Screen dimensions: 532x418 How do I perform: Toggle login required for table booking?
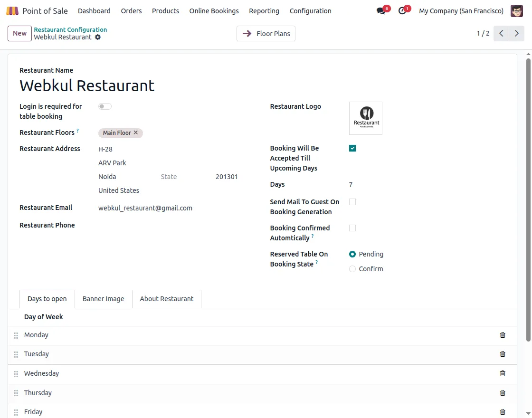coord(105,106)
